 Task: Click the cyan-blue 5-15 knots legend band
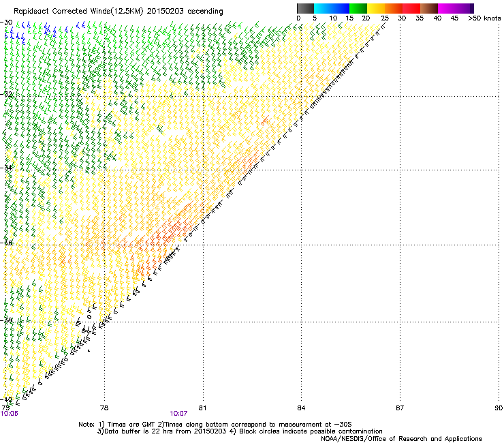coord(332,8)
